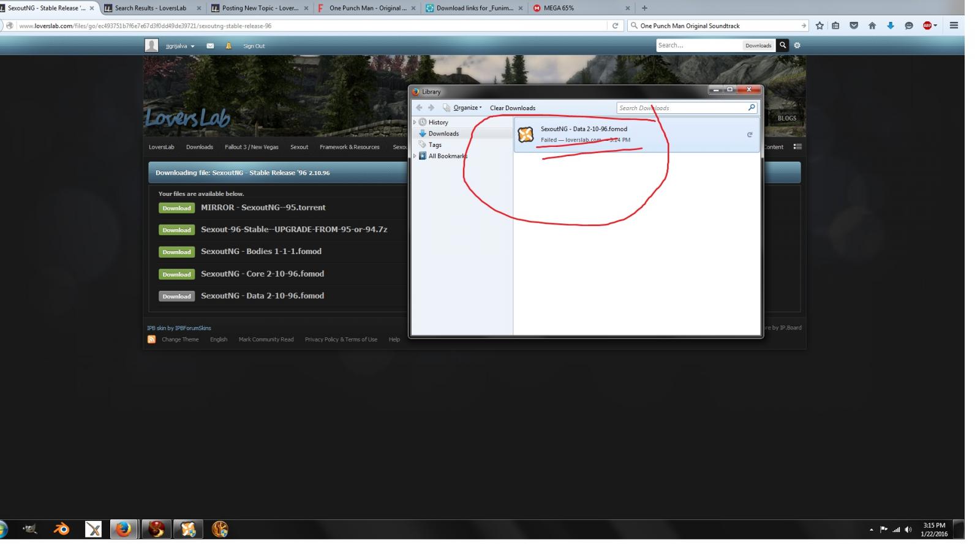The image size is (980, 551).
Task: Open LoversLab messages envelope
Action: coord(210,46)
